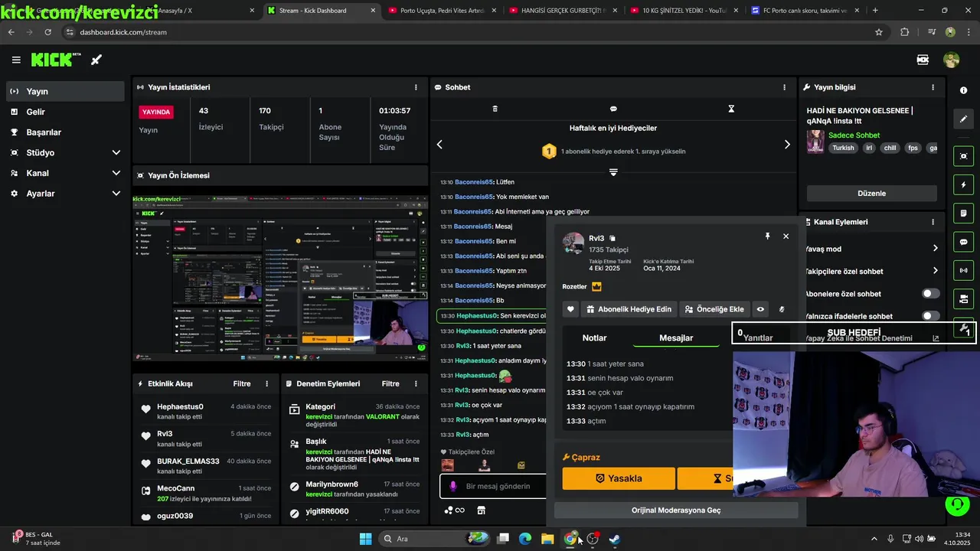This screenshot has width=980, height=551.
Task: Clear chat with the trash icon
Action: [495, 109]
